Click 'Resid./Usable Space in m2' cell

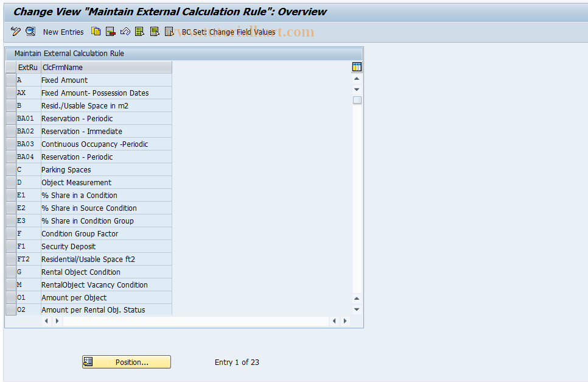click(x=106, y=105)
